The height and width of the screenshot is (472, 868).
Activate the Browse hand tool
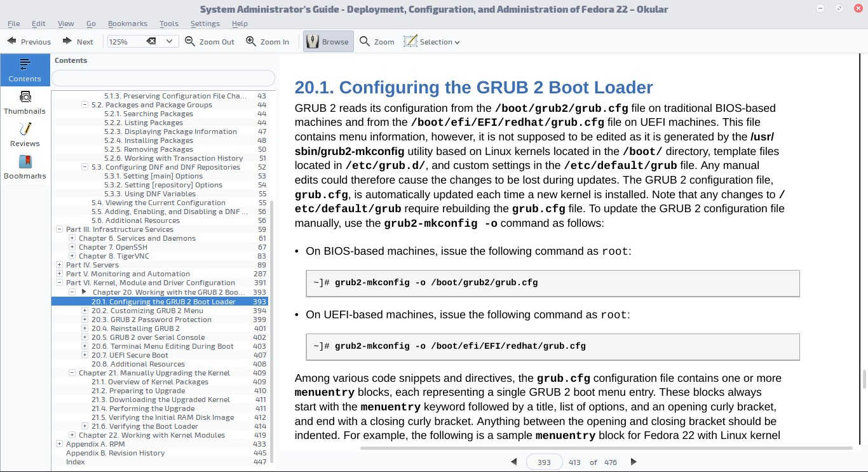tap(328, 41)
